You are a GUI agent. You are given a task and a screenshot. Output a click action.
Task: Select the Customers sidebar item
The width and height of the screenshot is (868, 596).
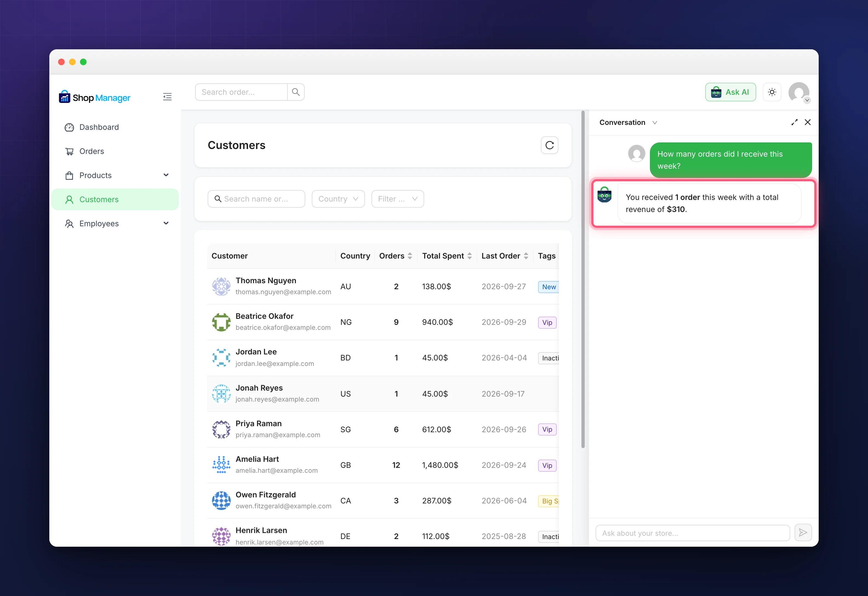pyautogui.click(x=115, y=199)
